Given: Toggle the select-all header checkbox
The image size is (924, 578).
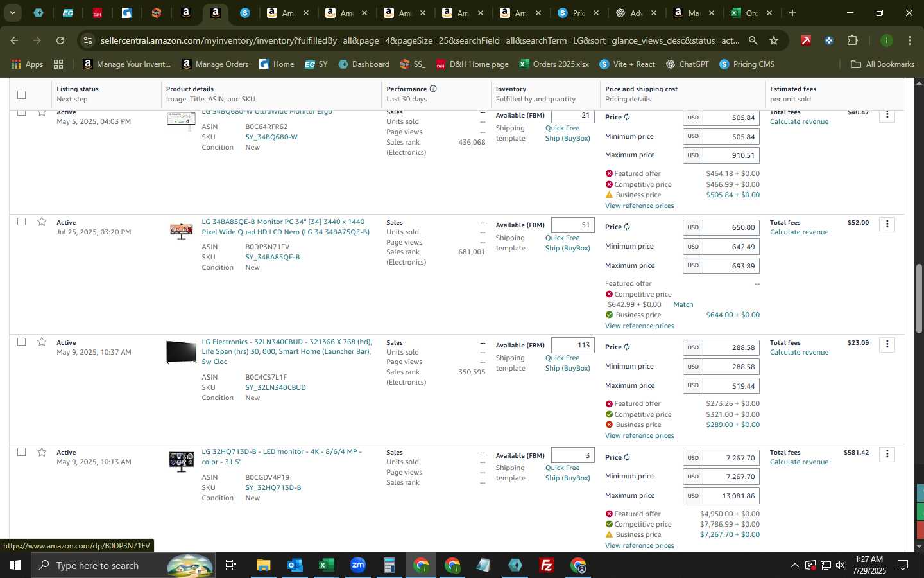Looking at the screenshot, I should (21, 94).
